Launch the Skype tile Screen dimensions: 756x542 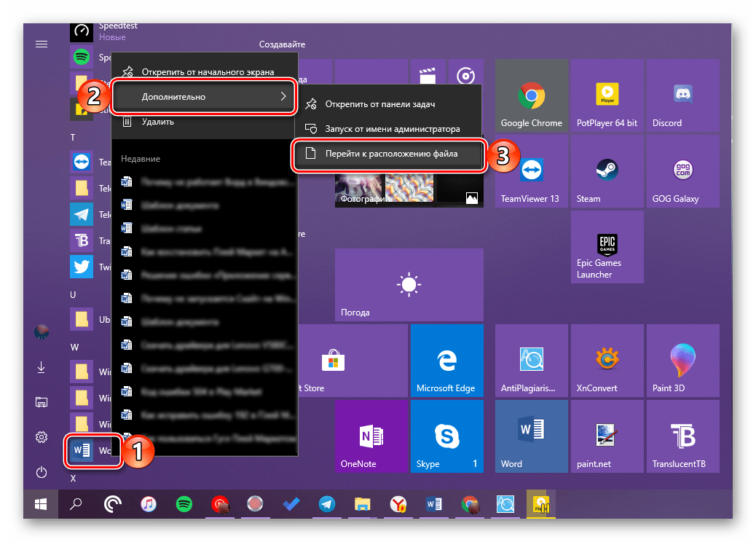click(x=446, y=436)
